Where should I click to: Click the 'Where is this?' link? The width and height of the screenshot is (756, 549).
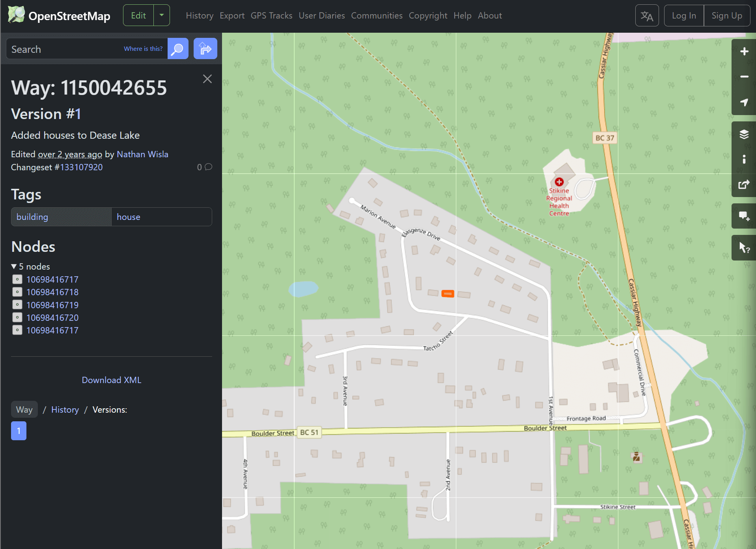(143, 49)
